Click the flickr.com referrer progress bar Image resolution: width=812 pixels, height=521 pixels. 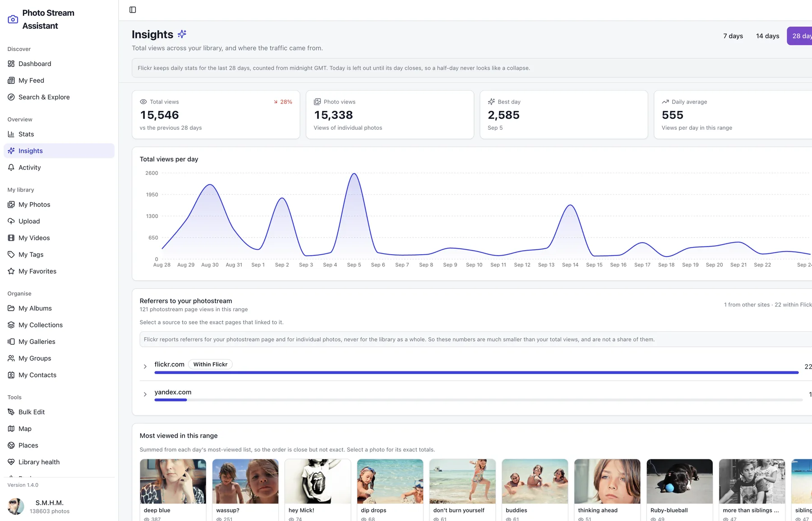point(476,373)
